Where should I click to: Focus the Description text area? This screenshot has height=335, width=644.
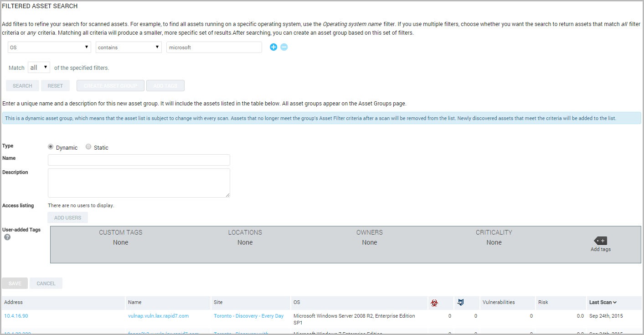click(x=139, y=183)
